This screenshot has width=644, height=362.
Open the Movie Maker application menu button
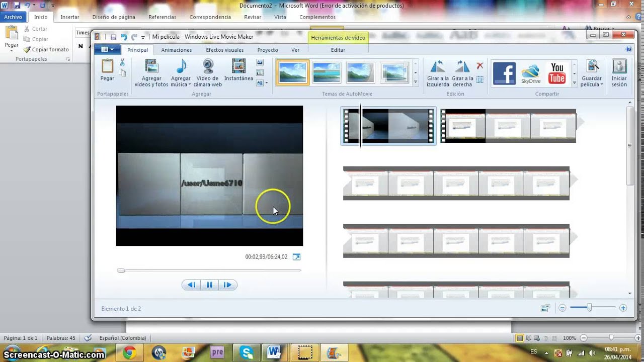click(107, 49)
